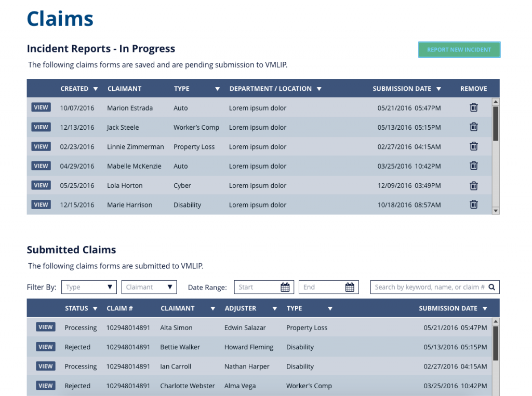This screenshot has width=532, height=396.
Task: View Mabelle McKenzie Auto report
Action: (41, 166)
